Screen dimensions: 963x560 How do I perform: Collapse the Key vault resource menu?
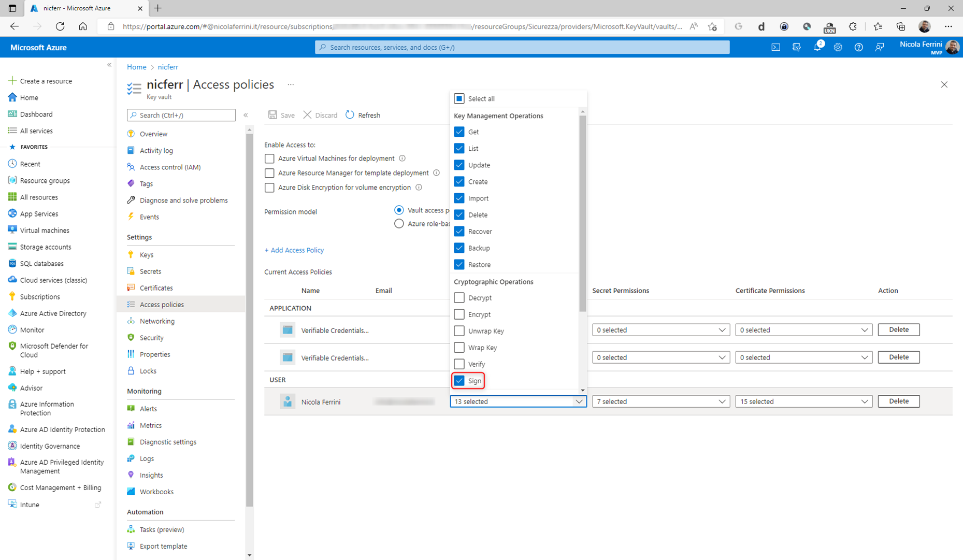coord(246,115)
